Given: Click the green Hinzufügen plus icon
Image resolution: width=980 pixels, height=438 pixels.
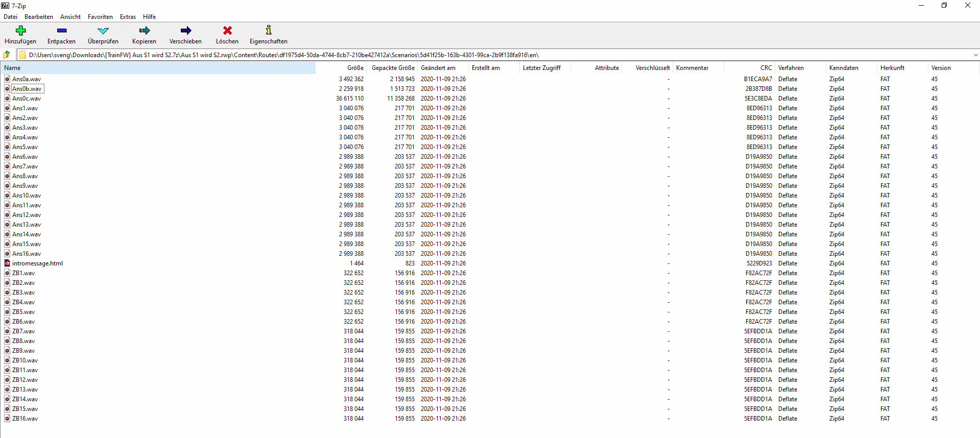Looking at the screenshot, I should 20,31.
